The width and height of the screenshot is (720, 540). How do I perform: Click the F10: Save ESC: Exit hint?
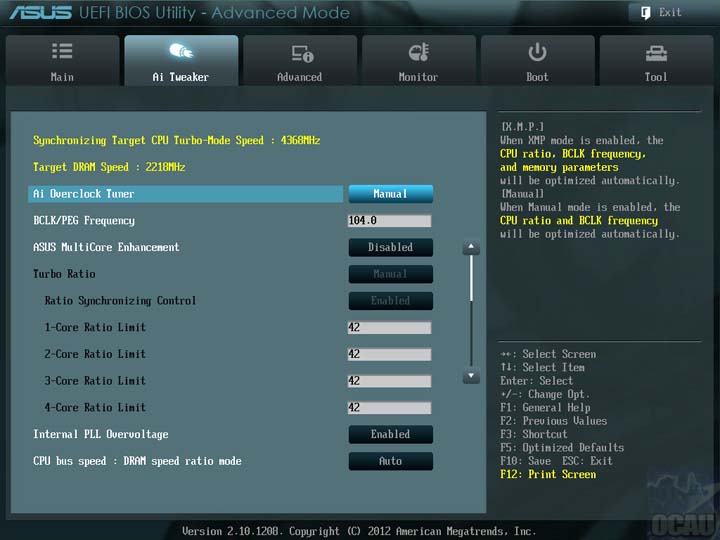(557, 461)
